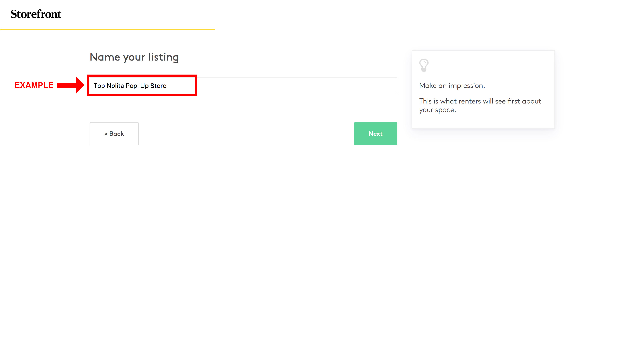Viewport: 644px width, 359px height.
Task: Place cursor on word Pop-Up in field
Action: 137,86
